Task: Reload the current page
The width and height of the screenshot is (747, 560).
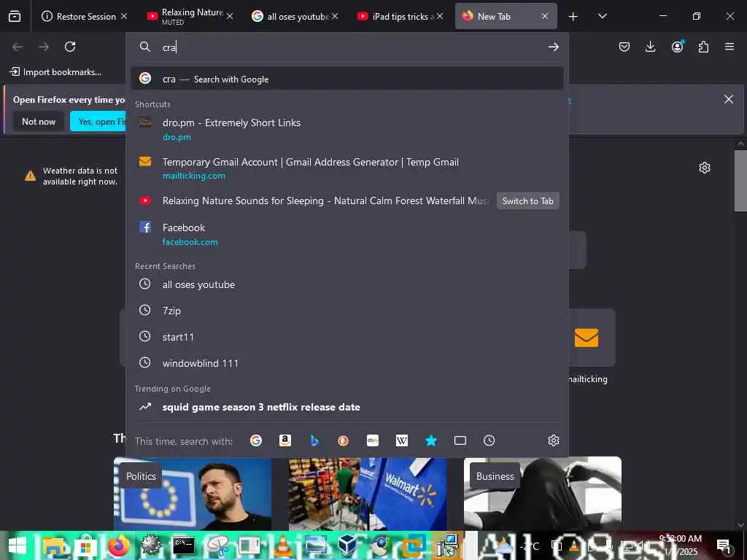Action: pos(70,47)
